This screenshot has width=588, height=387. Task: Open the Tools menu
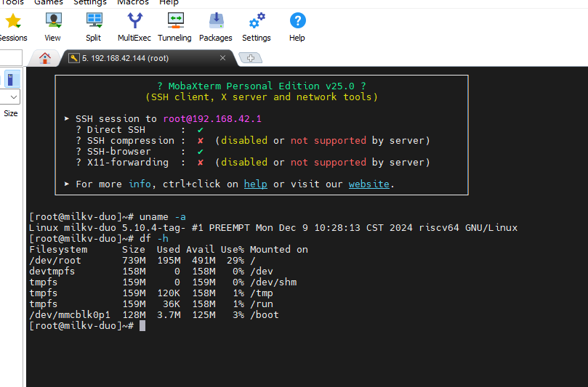(12, 3)
